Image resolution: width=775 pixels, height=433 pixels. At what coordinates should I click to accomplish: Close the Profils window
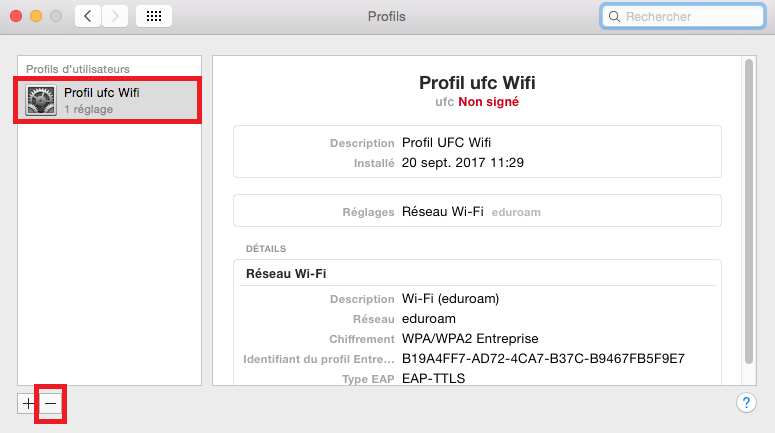coord(14,16)
